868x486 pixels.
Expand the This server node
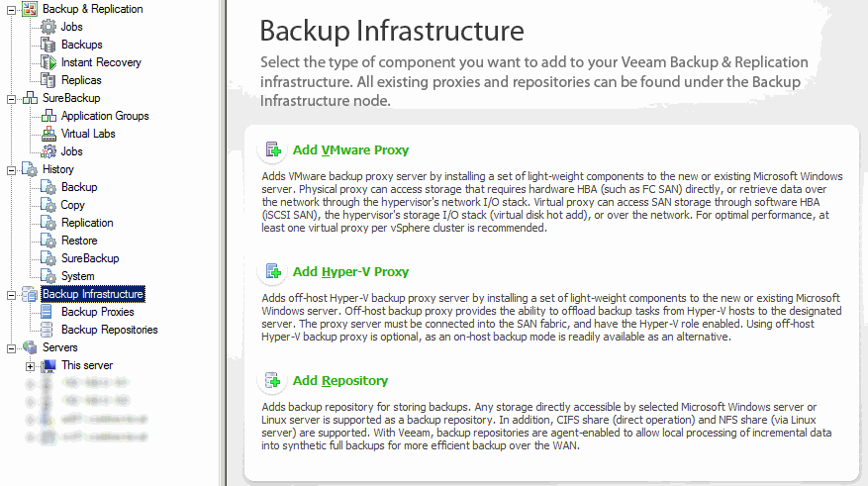tap(30, 366)
